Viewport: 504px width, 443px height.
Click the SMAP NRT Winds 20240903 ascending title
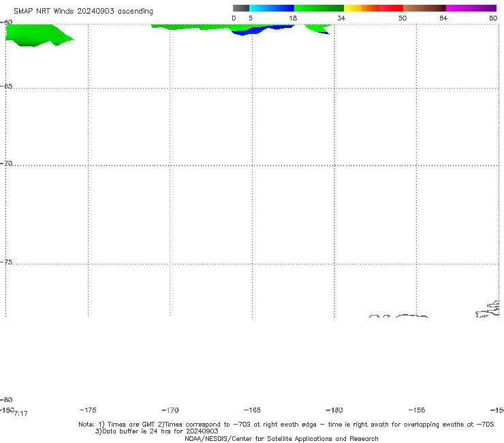83,11
